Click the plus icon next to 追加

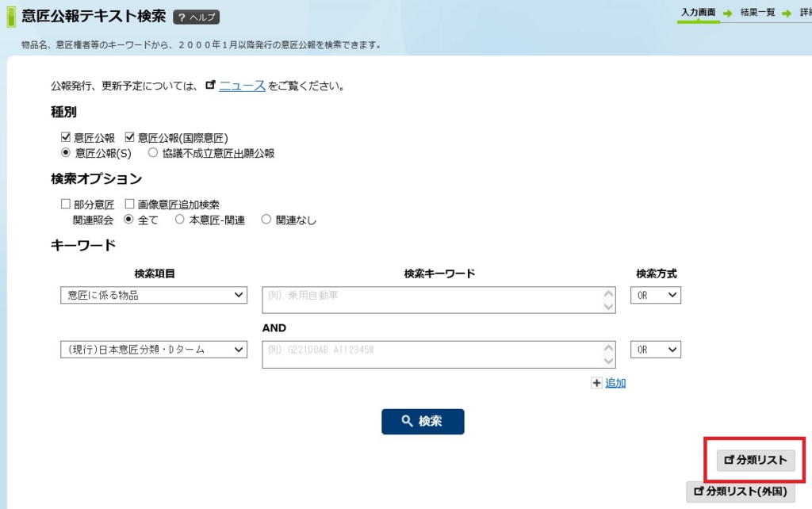(x=596, y=383)
